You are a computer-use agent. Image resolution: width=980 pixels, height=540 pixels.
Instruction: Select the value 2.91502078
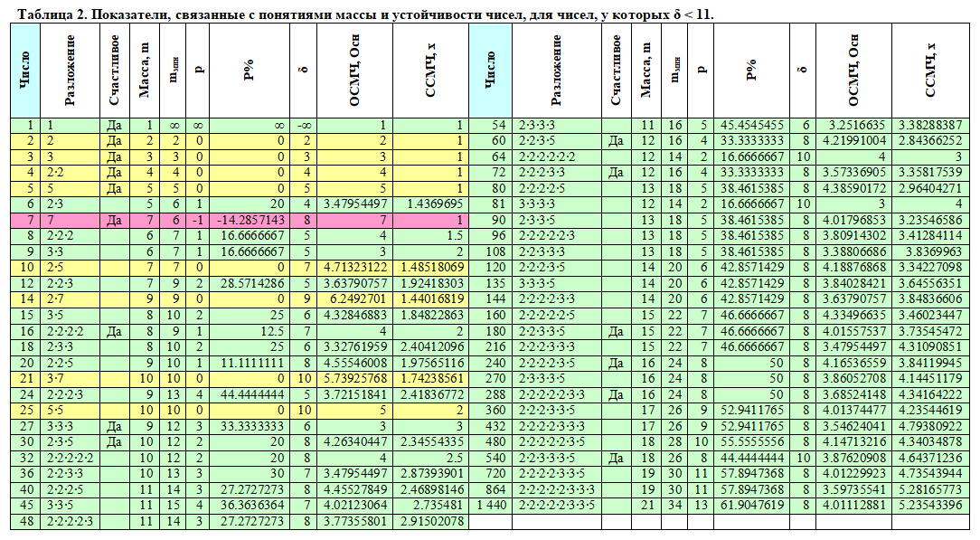pyautogui.click(x=430, y=521)
